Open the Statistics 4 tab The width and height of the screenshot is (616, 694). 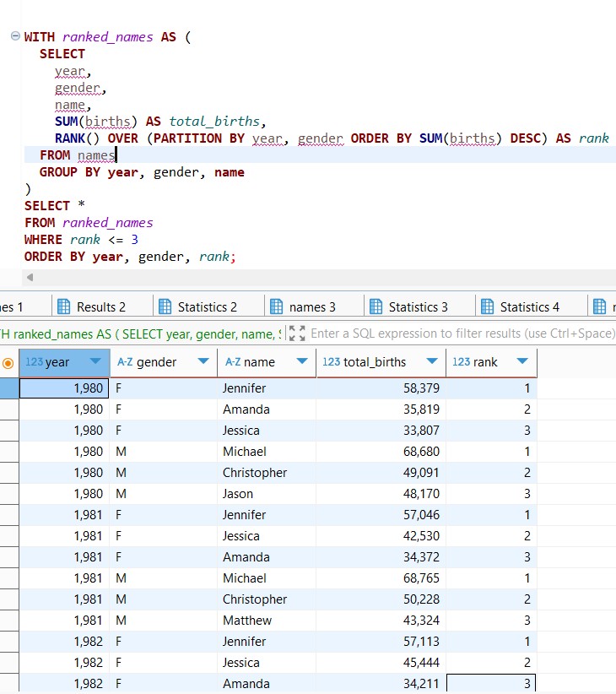tap(520, 306)
